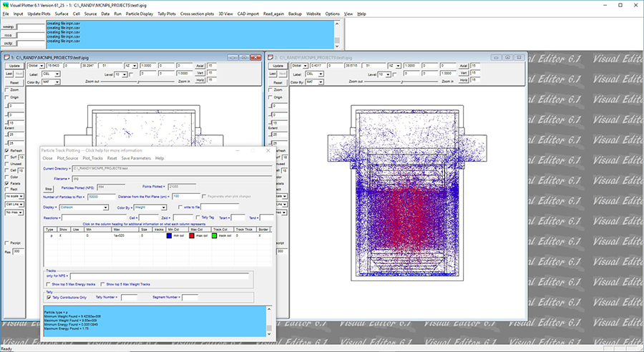The image size is (644, 352).
Task: Click the green track col swatch
Action: [x=214, y=236]
